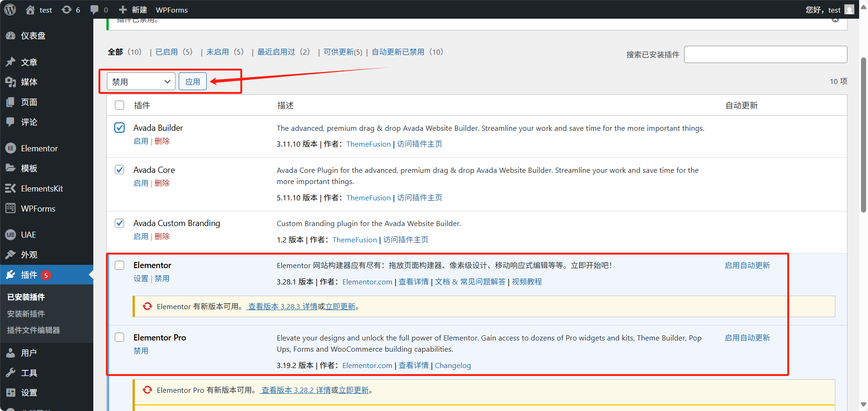868x411 pixels.
Task: Click 启用自动更新 link for Elementor
Action: pyautogui.click(x=747, y=265)
